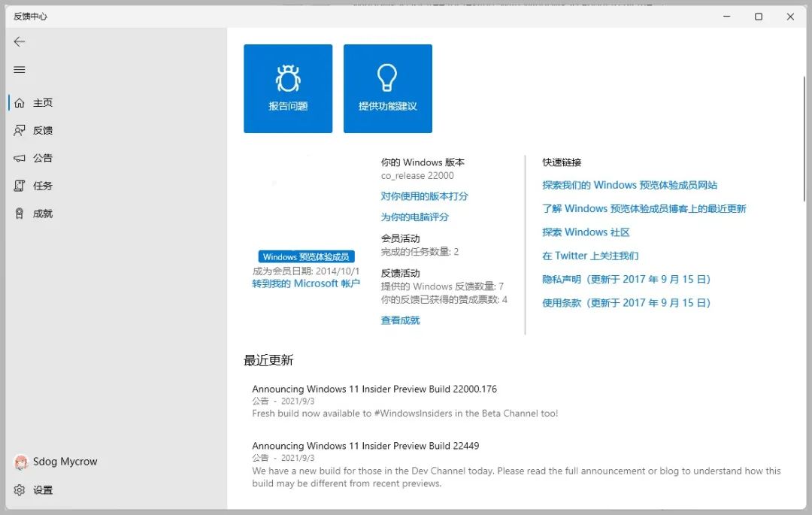Image resolution: width=812 pixels, height=515 pixels.
Task: Open 任务 in the sidebar
Action: [42, 186]
